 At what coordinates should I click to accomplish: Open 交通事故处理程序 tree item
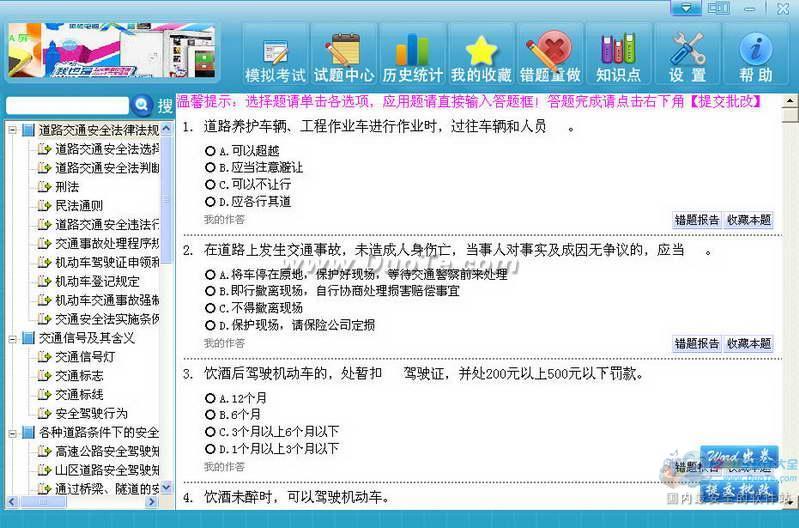pyautogui.click(x=107, y=243)
